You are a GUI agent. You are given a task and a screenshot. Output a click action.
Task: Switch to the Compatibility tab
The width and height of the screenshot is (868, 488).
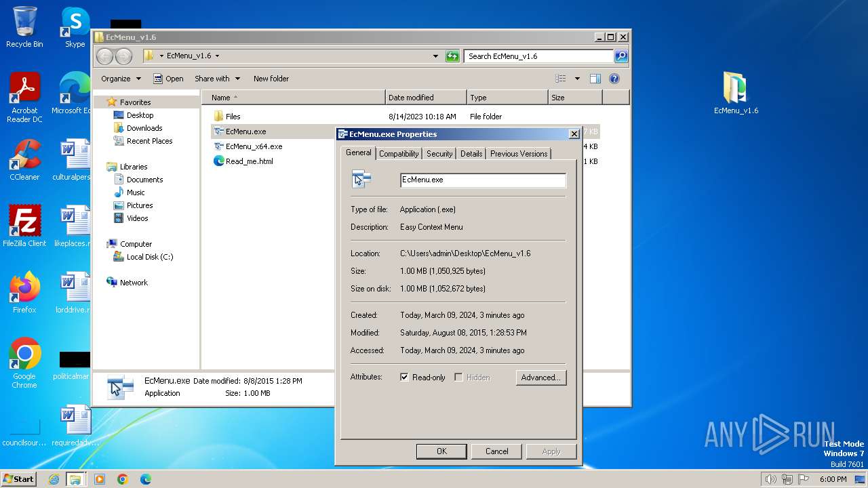399,154
